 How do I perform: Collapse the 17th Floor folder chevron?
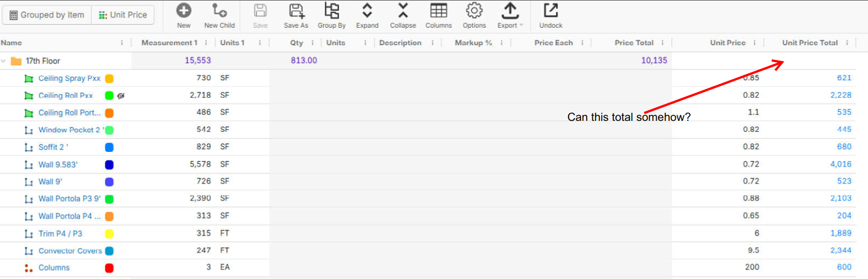pos(4,61)
